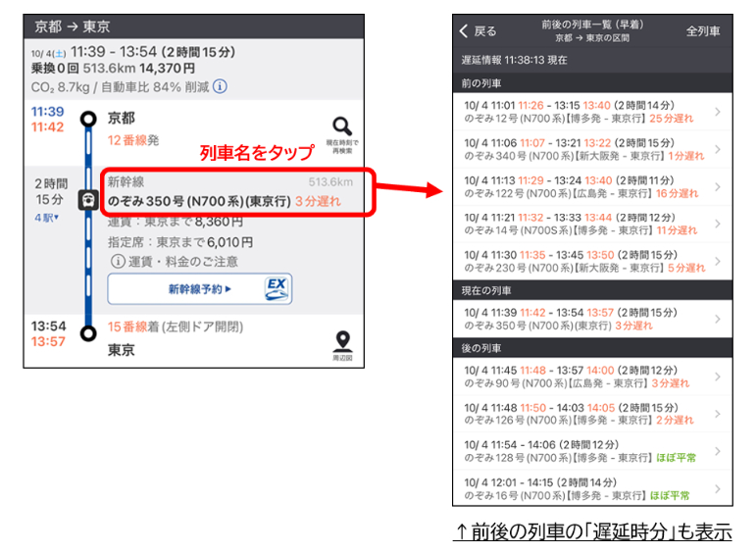Tap the 11:39 - 13:54 (2時間15分) summary
The image size is (756, 554).
[x=153, y=52]
